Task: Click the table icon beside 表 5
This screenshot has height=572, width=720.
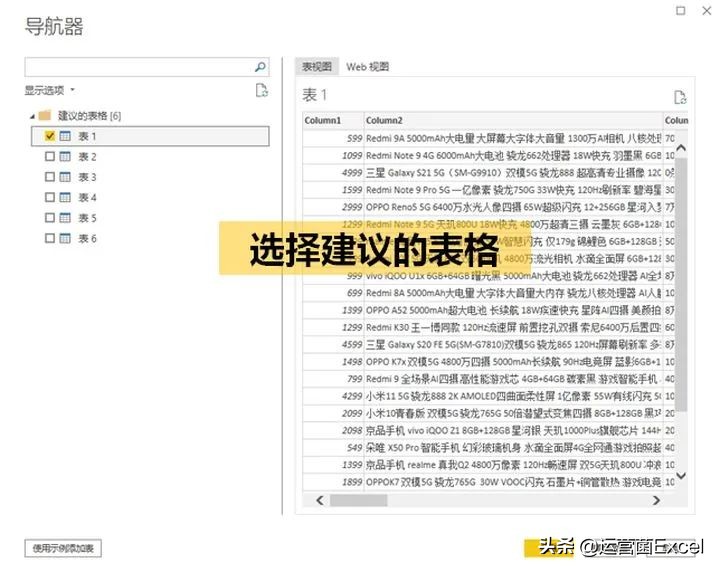Action: click(x=65, y=218)
